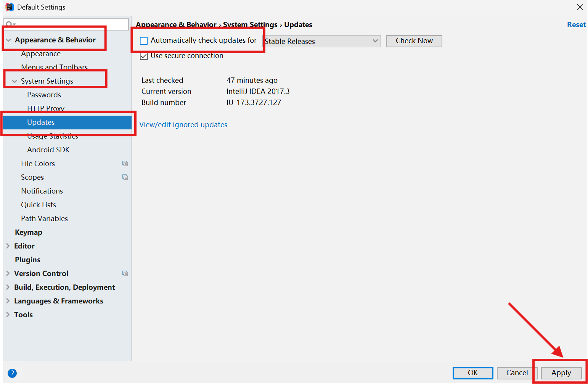Open the Stable Releases channel dropdown
Image resolution: width=588 pixels, height=384 pixels.
[x=322, y=41]
